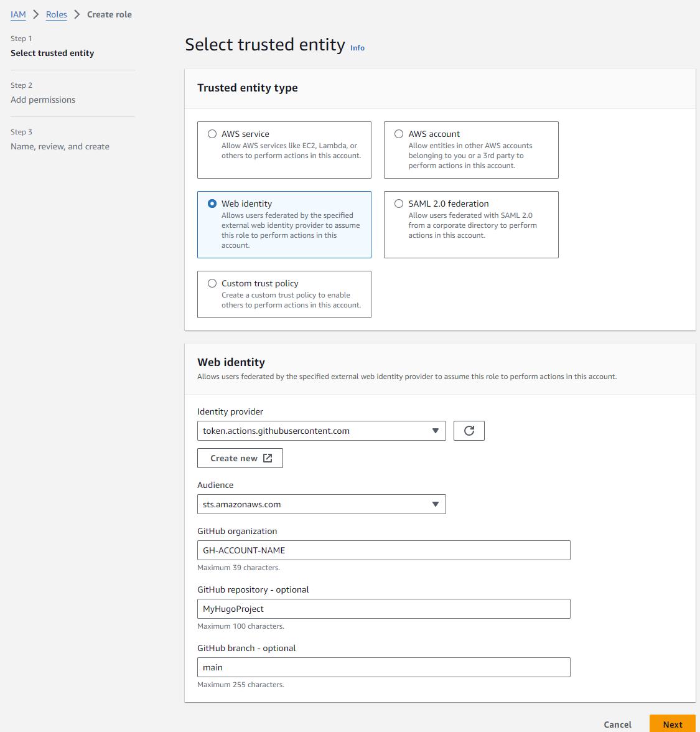Click SAML 2.0 federation card description text
The image size is (700, 732).
[x=472, y=225]
